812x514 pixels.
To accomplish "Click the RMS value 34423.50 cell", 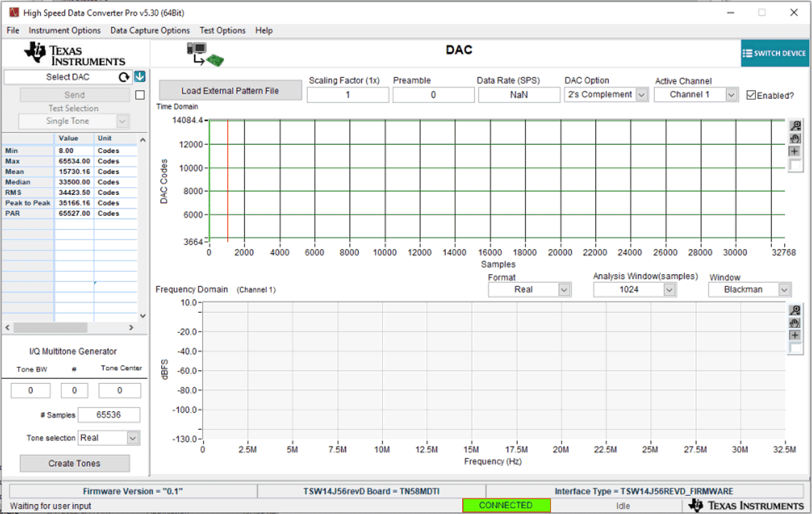I will point(74,192).
